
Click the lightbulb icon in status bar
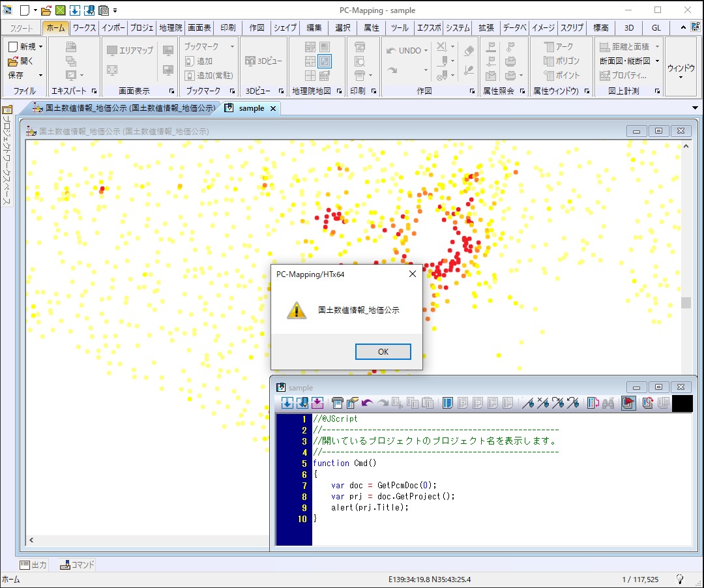coord(680,579)
